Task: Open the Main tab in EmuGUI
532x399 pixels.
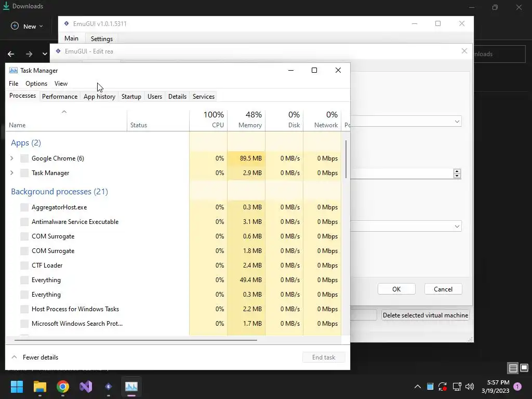Action: coord(71,38)
